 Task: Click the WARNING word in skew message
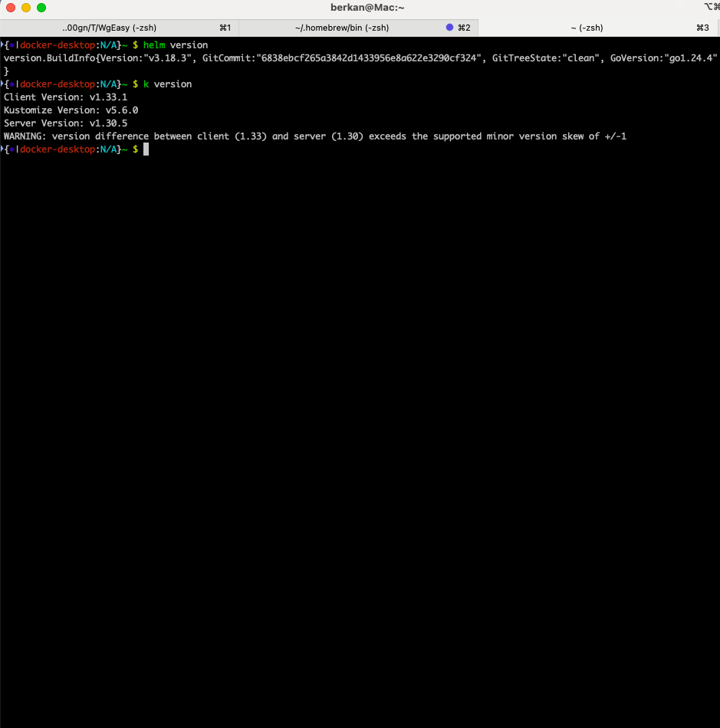point(25,136)
